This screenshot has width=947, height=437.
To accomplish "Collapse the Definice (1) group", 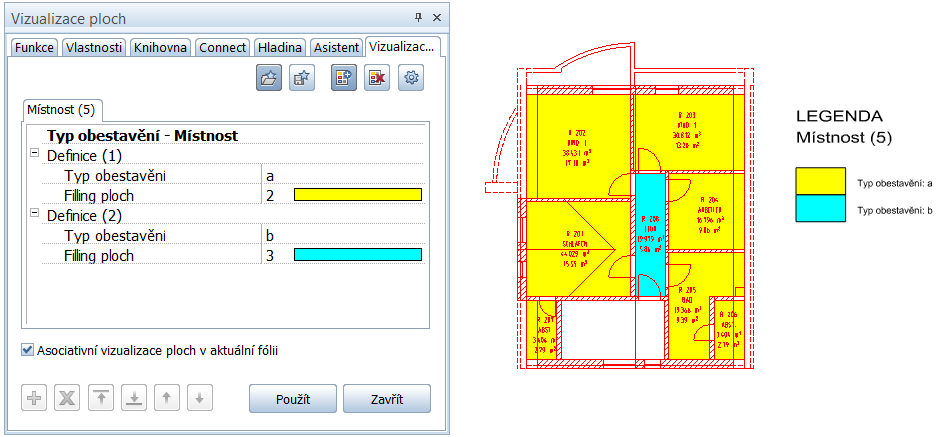I will coord(35,155).
